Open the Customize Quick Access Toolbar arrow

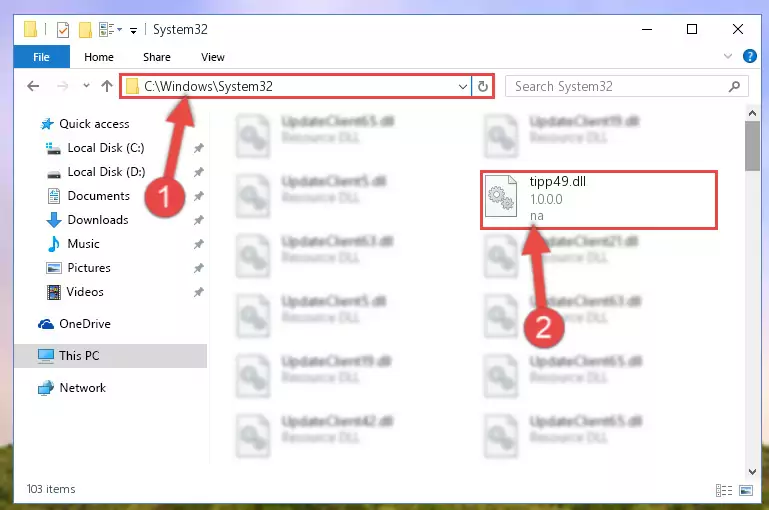pyautogui.click(x=133, y=30)
